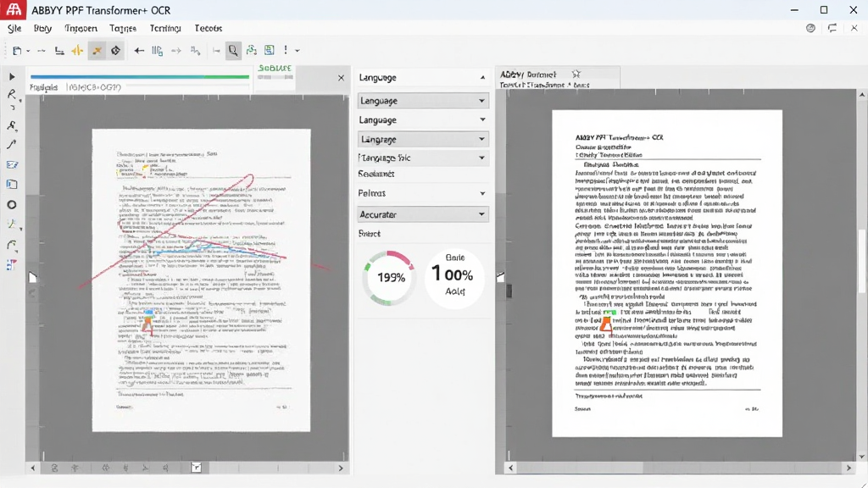Image resolution: width=868 pixels, height=488 pixels.
Task: Open the Terninqi menu
Action: (165, 28)
